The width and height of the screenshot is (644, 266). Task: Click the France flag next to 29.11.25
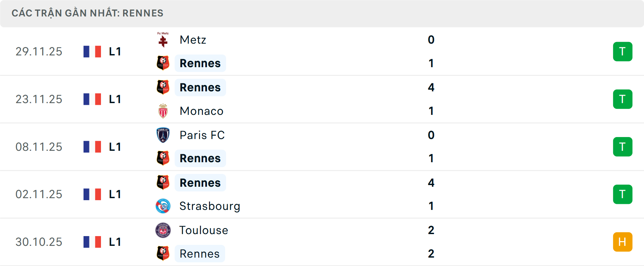(92, 51)
